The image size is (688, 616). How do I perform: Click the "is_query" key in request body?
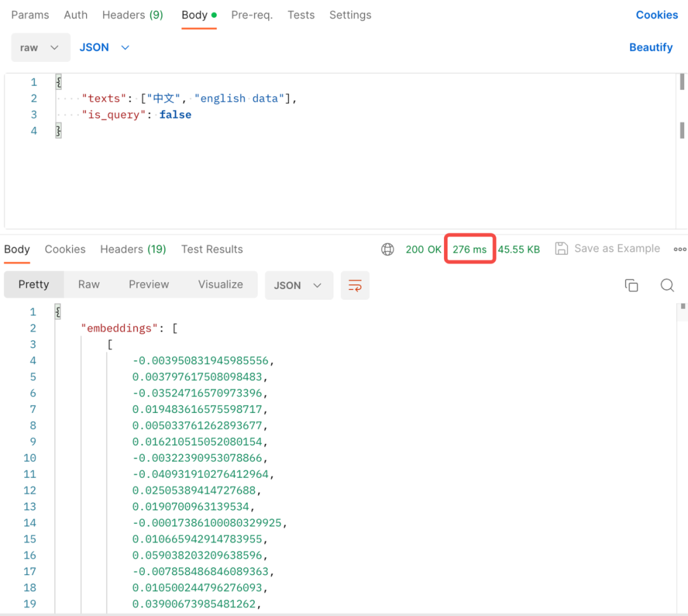pyautogui.click(x=113, y=115)
